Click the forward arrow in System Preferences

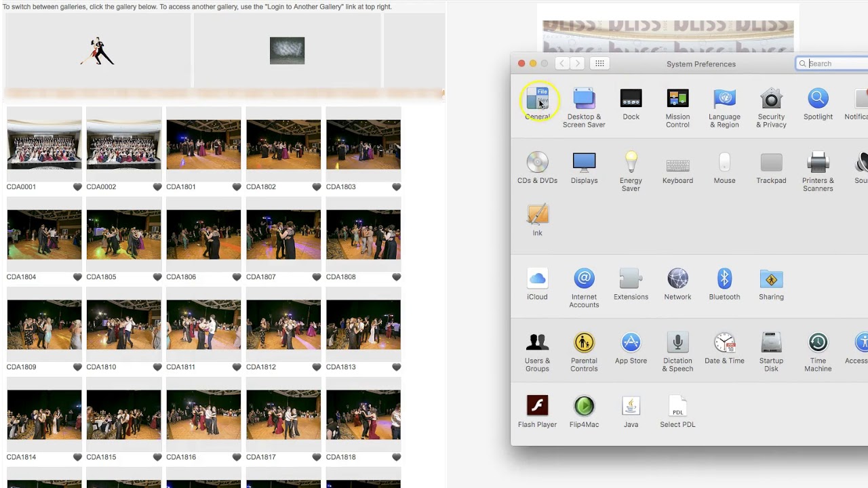(577, 63)
